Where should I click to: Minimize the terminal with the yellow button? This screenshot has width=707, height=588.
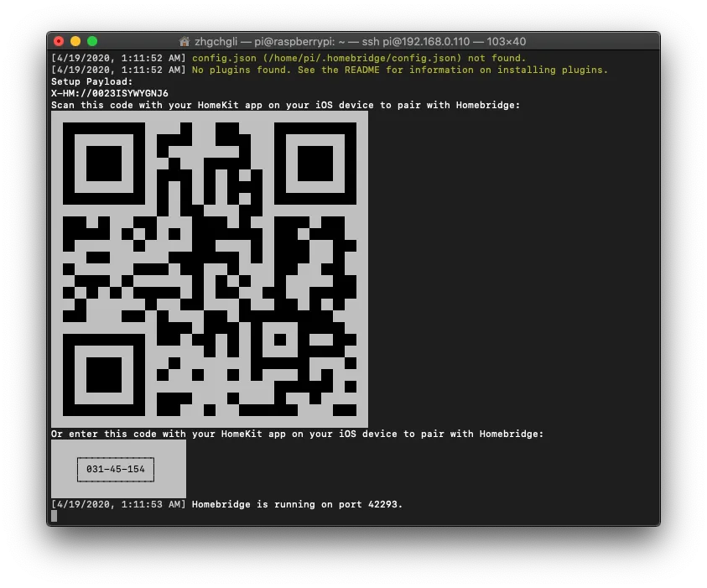(75, 41)
